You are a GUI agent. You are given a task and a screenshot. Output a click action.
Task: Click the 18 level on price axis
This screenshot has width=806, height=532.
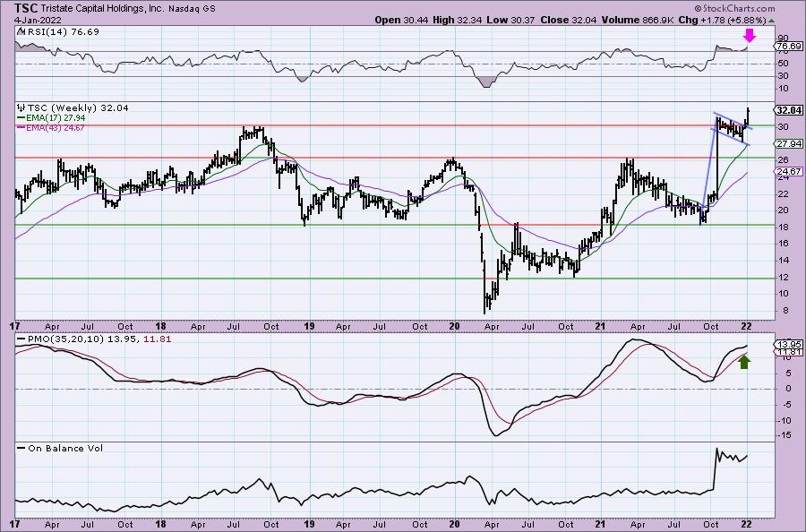click(784, 227)
